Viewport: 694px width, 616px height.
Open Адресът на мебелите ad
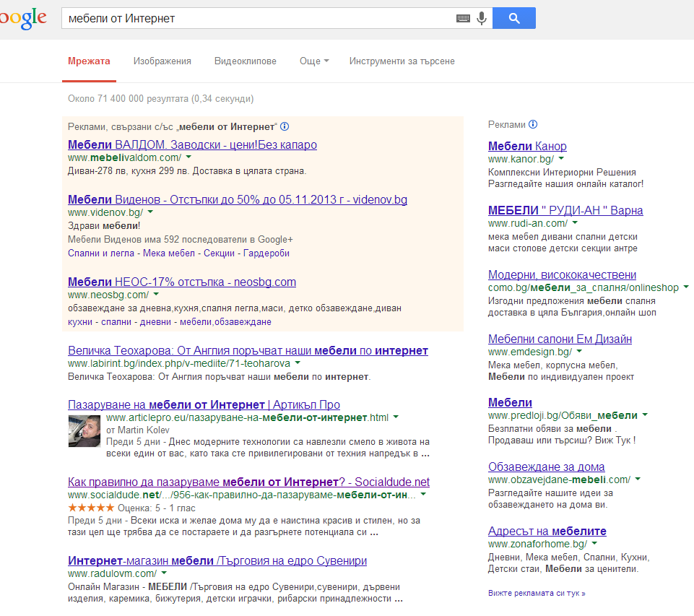click(x=547, y=531)
